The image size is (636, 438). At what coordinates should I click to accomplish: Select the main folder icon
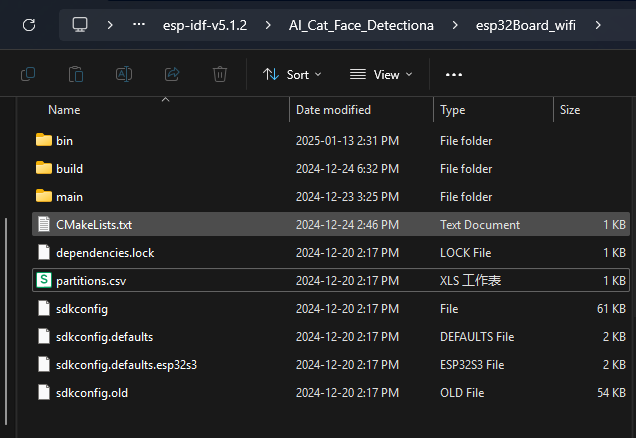pyautogui.click(x=44, y=196)
